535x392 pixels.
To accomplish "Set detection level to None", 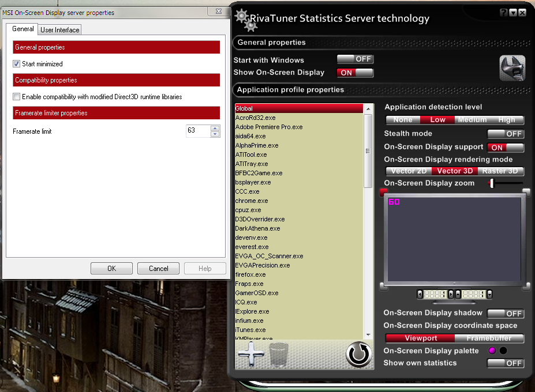I will pos(403,120).
